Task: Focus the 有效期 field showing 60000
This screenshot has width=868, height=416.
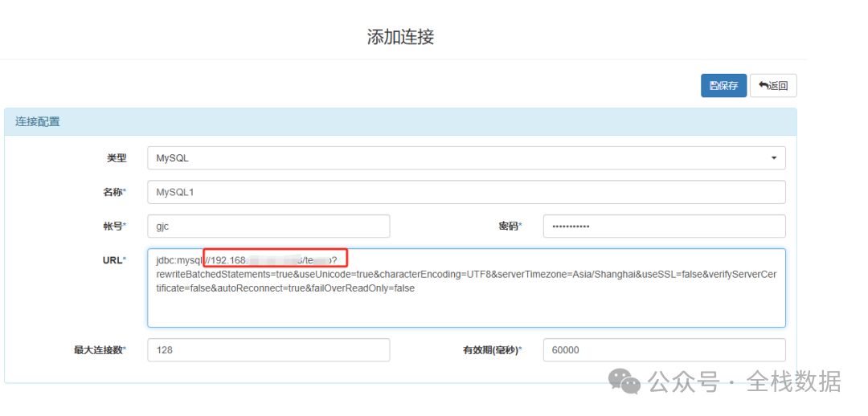Action: [x=664, y=350]
